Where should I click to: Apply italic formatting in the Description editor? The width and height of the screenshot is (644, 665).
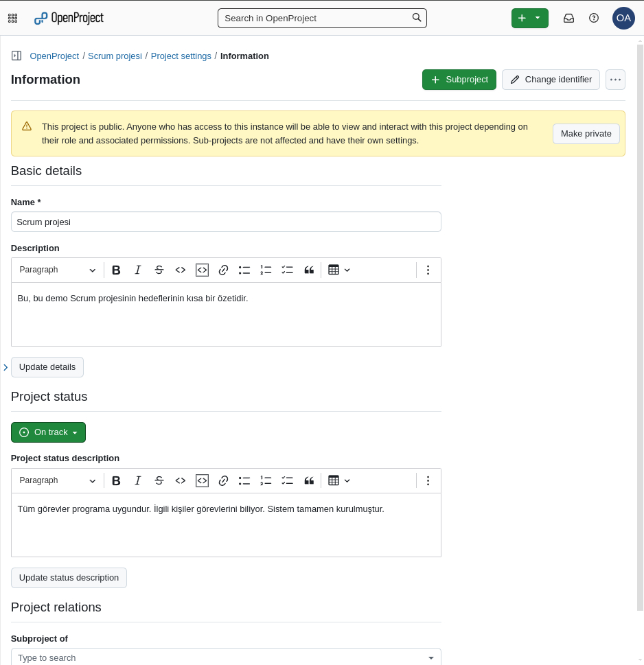point(137,270)
